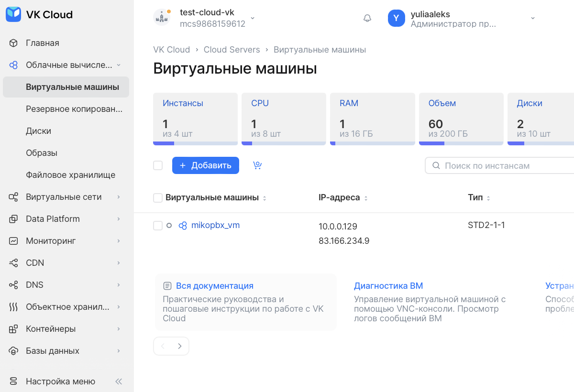Image resolution: width=574 pixels, height=392 pixels.
Task: Click the Контейнеры sidebar icon
Action: tap(13, 329)
